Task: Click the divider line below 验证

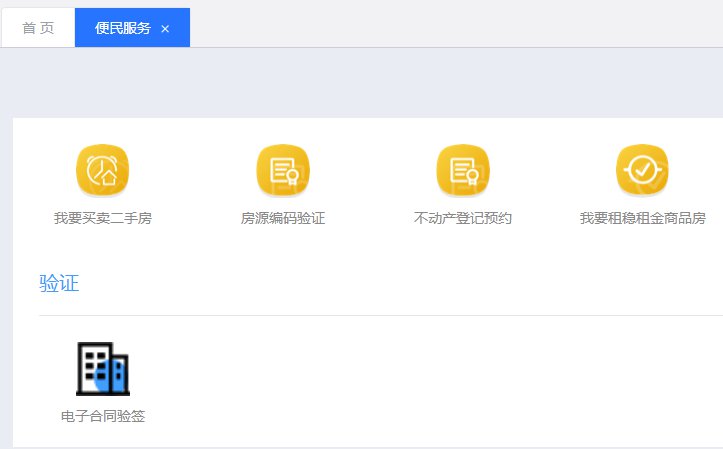Action: pos(380,315)
